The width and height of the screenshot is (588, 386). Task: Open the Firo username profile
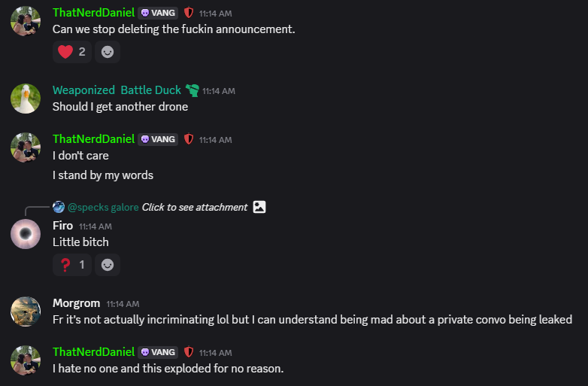[62, 226]
